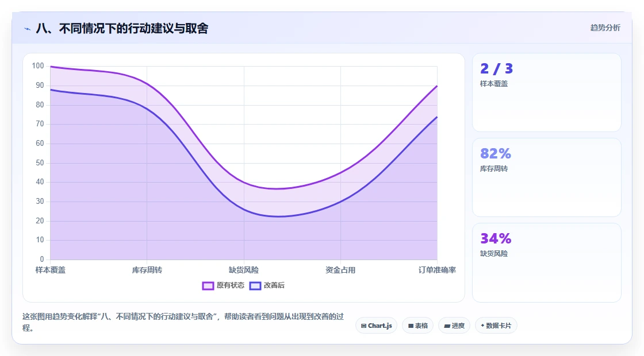Toggle the 改善后 legend swatch
Image resolution: width=644 pixels, height=356 pixels.
[x=255, y=285]
